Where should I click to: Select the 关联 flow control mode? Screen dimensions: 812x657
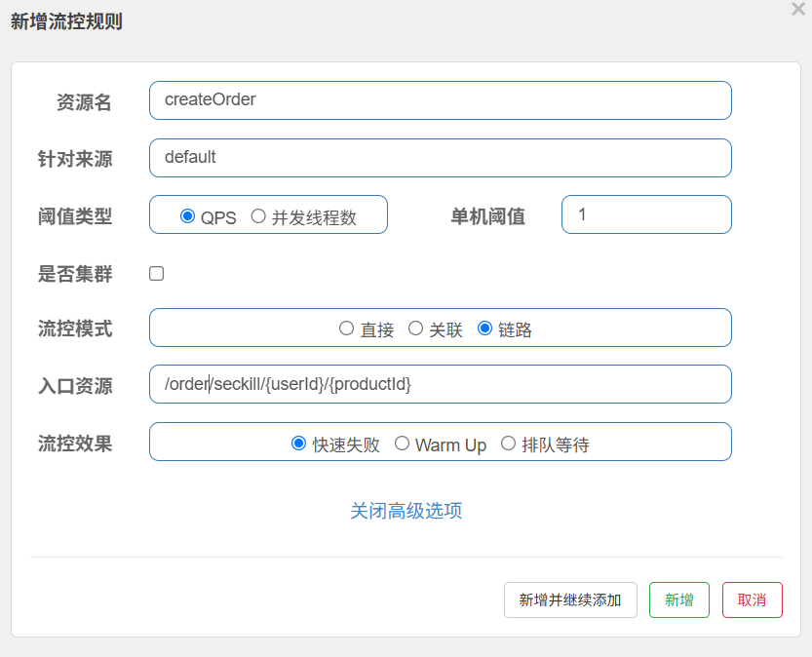point(415,328)
